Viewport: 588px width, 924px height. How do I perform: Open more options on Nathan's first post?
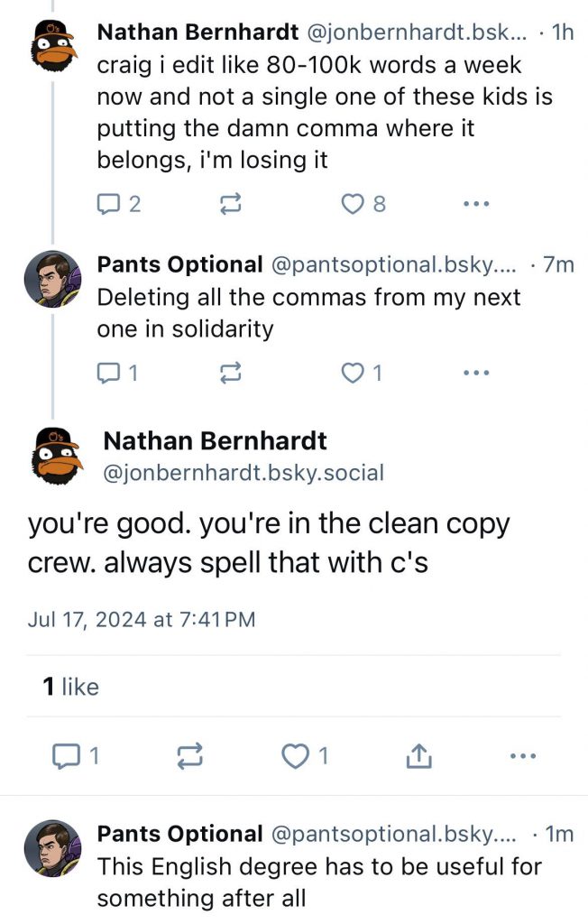pyautogui.click(x=475, y=205)
